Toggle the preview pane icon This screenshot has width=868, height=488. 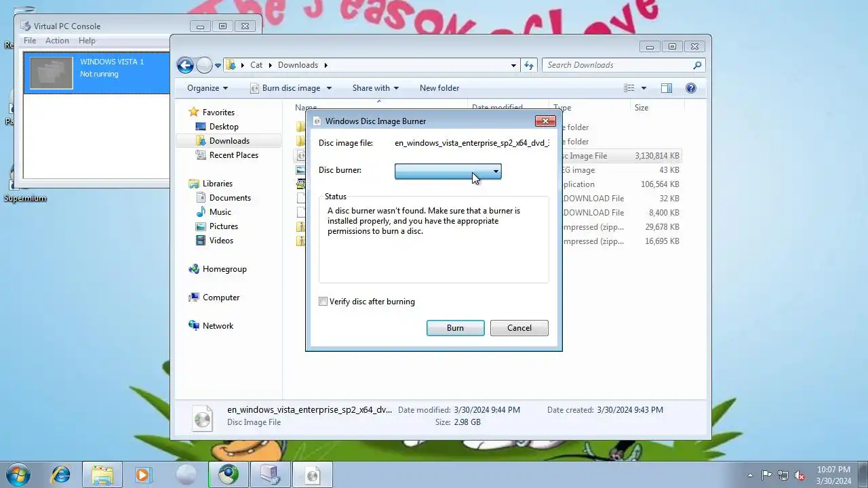[667, 88]
